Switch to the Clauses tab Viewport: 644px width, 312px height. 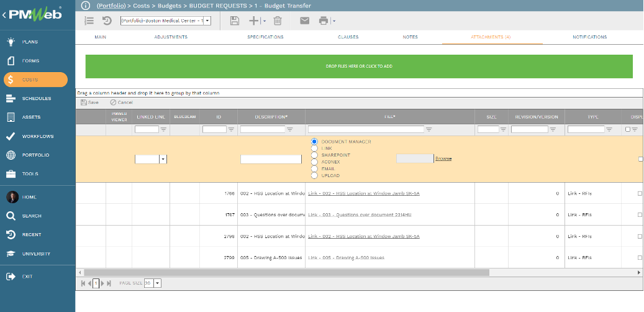click(x=348, y=37)
